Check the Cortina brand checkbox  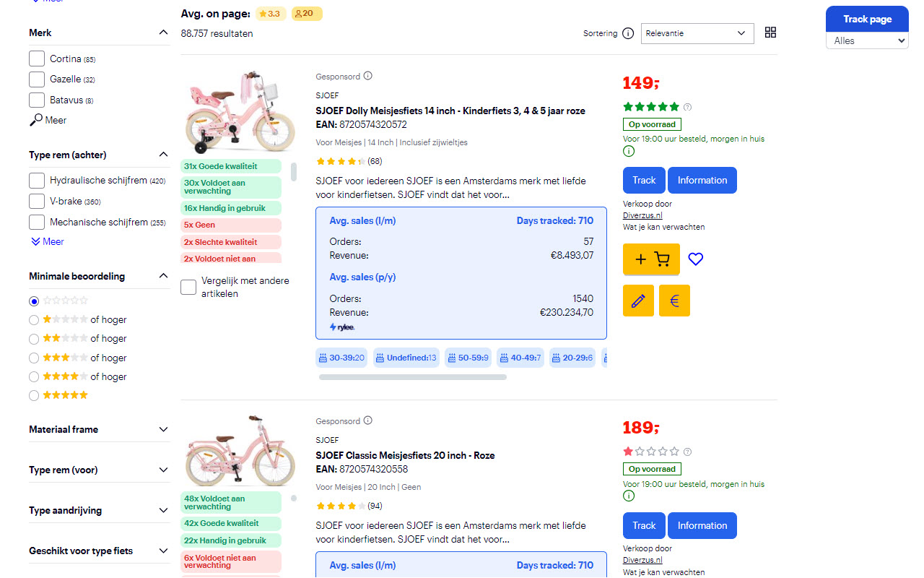37,59
